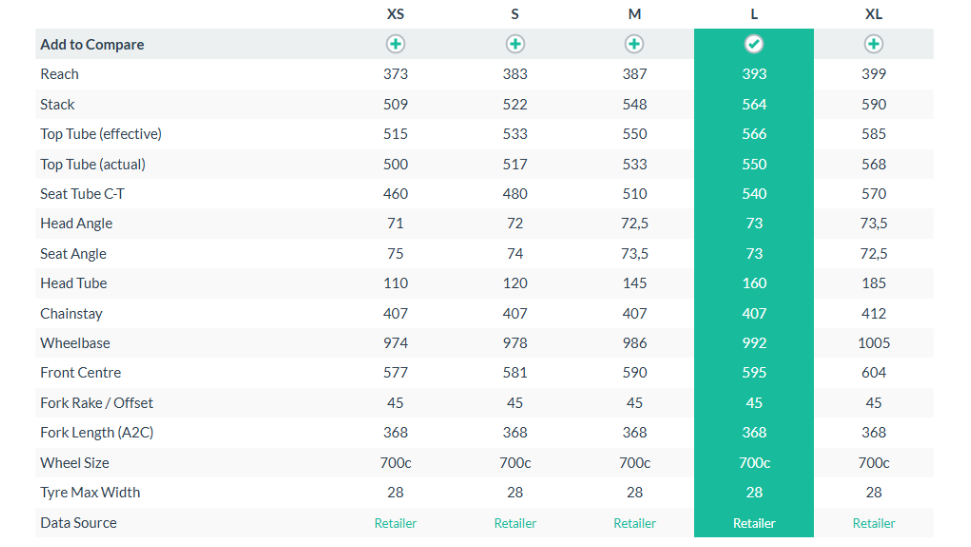Add size XL to compare

pos(873,44)
